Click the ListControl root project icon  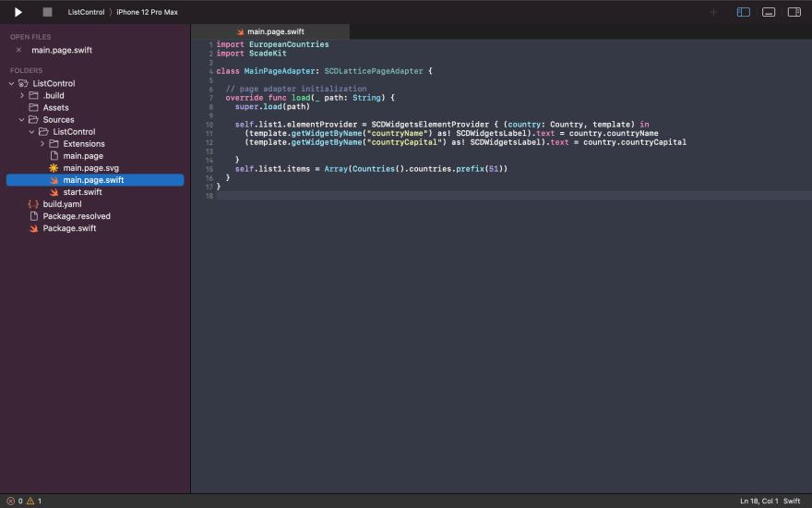click(23, 83)
